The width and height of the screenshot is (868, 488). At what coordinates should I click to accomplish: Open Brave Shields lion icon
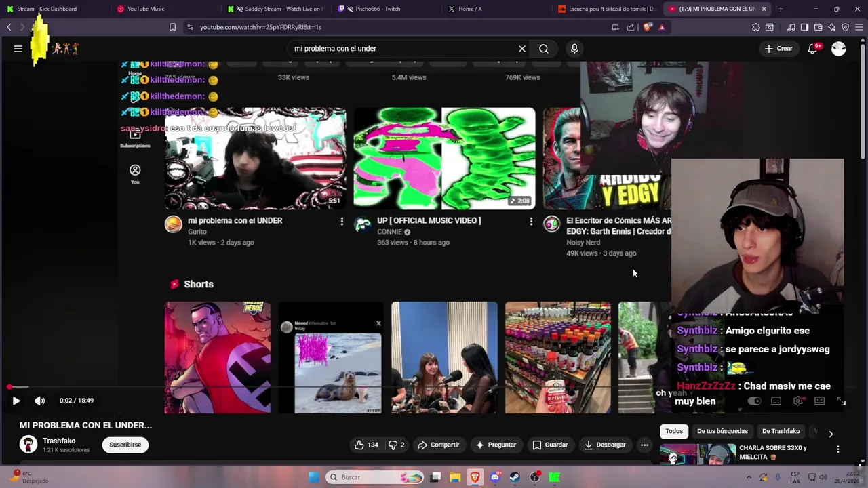point(648,27)
